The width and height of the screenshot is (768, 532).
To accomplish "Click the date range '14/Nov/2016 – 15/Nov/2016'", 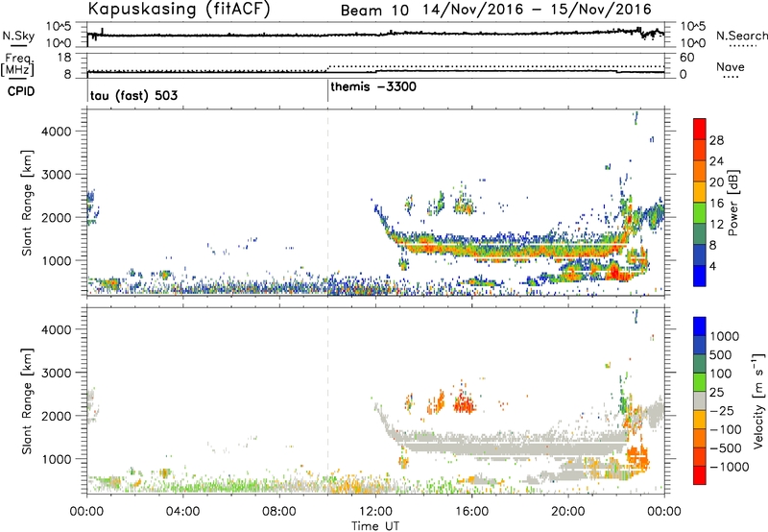I will [x=538, y=10].
